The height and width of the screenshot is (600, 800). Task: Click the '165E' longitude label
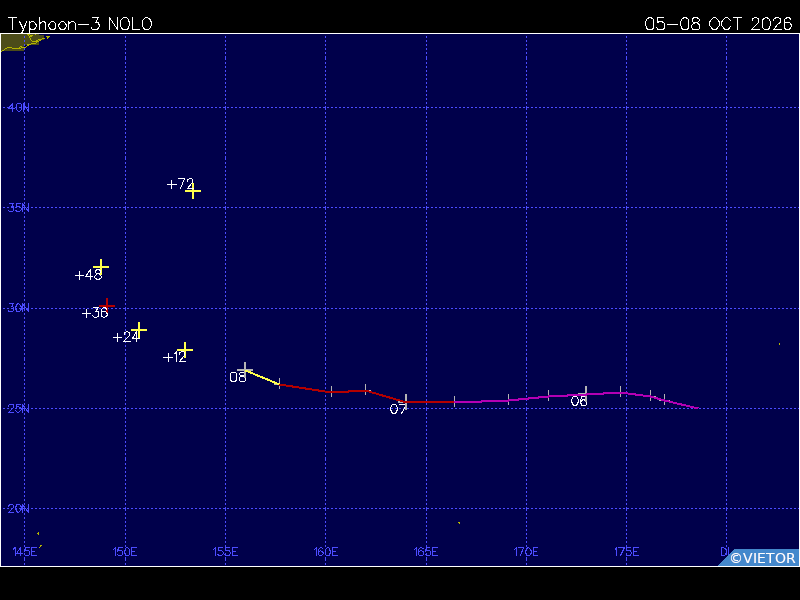point(426,552)
